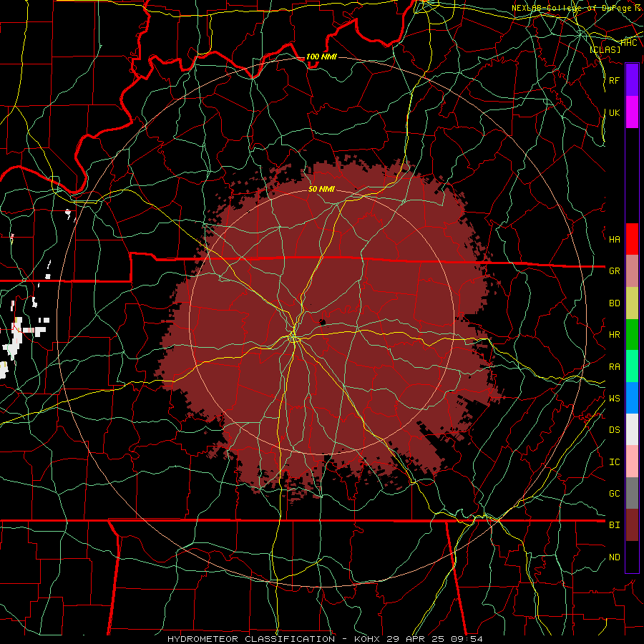Select the HR legend label
The height and width of the screenshot is (644, 644).
pyautogui.click(x=614, y=335)
